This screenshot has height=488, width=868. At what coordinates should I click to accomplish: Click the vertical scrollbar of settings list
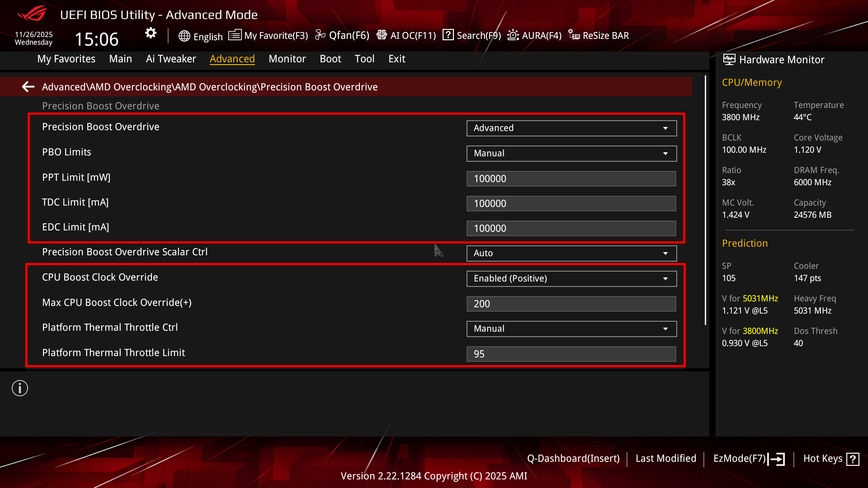point(705,199)
